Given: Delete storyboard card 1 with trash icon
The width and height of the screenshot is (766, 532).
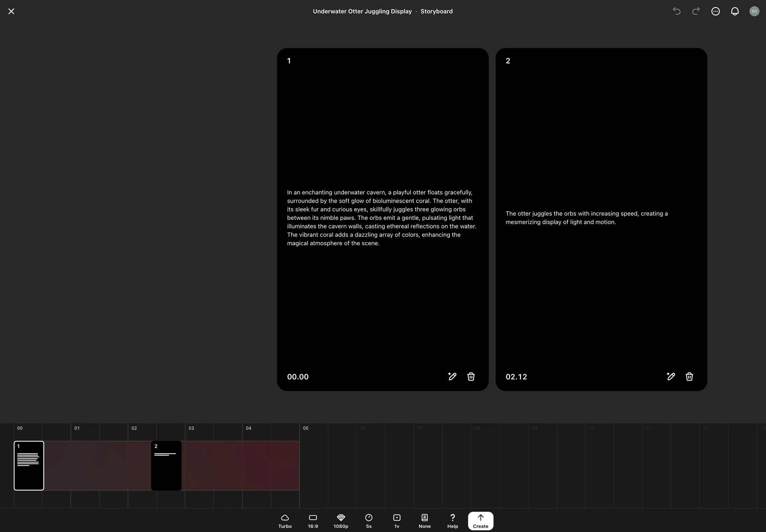Looking at the screenshot, I should point(471,376).
